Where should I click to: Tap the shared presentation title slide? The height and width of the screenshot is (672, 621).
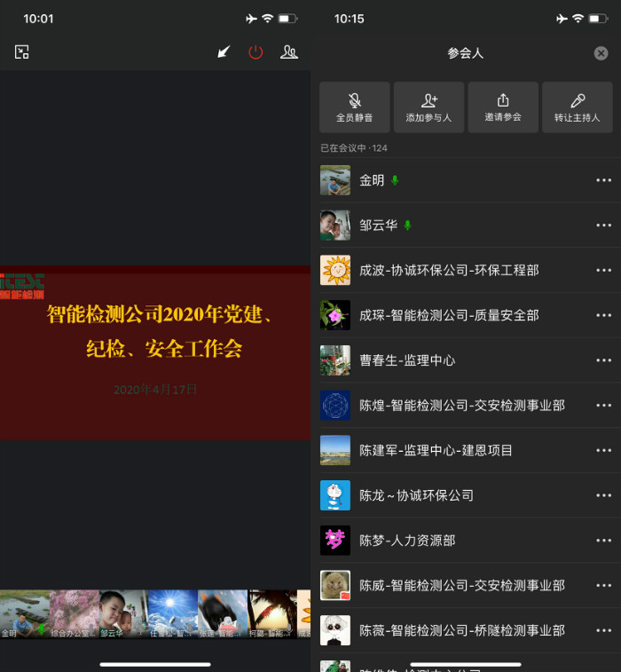155,352
